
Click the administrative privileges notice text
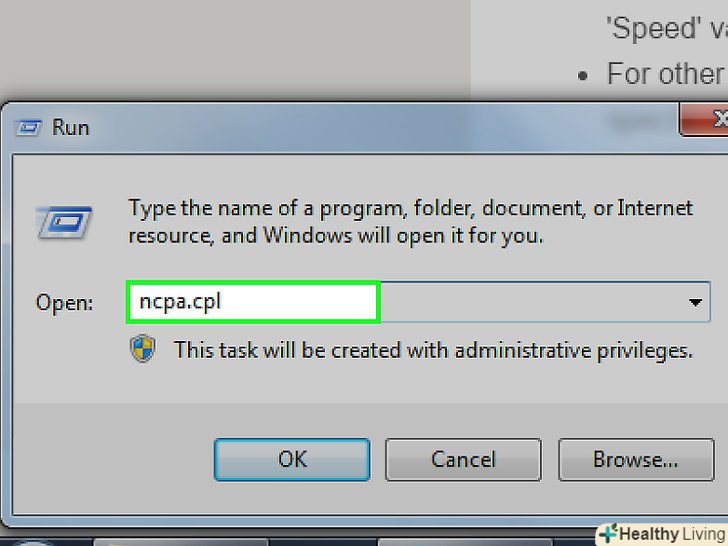click(433, 350)
